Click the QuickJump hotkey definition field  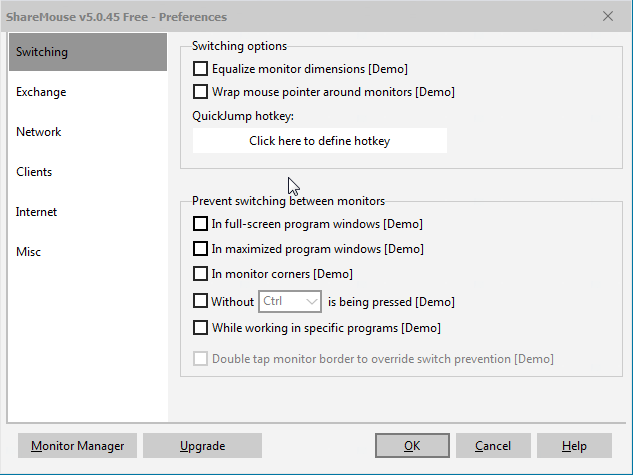pyautogui.click(x=319, y=141)
